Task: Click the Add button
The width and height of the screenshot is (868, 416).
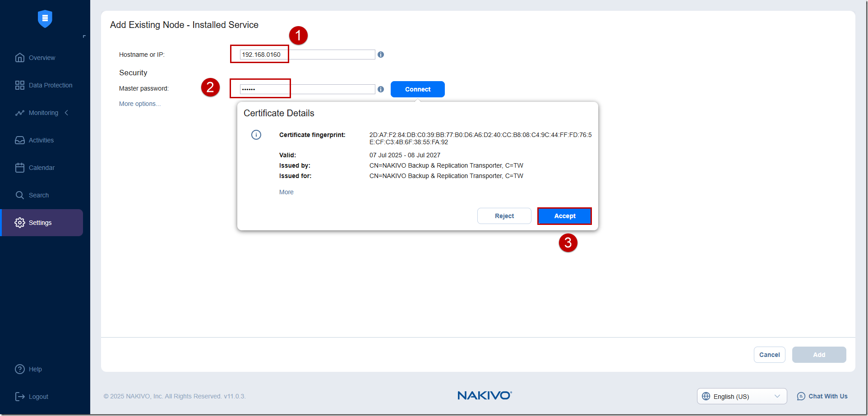Action: point(819,355)
